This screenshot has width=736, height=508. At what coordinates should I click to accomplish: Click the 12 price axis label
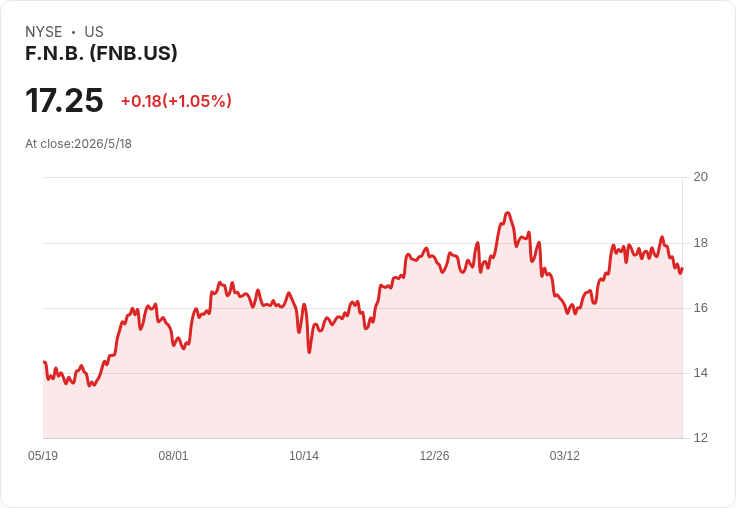click(701, 438)
